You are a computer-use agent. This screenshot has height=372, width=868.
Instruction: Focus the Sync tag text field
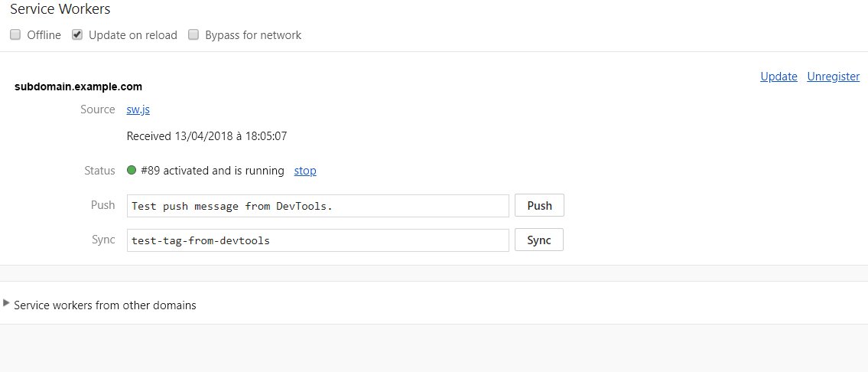coord(317,240)
